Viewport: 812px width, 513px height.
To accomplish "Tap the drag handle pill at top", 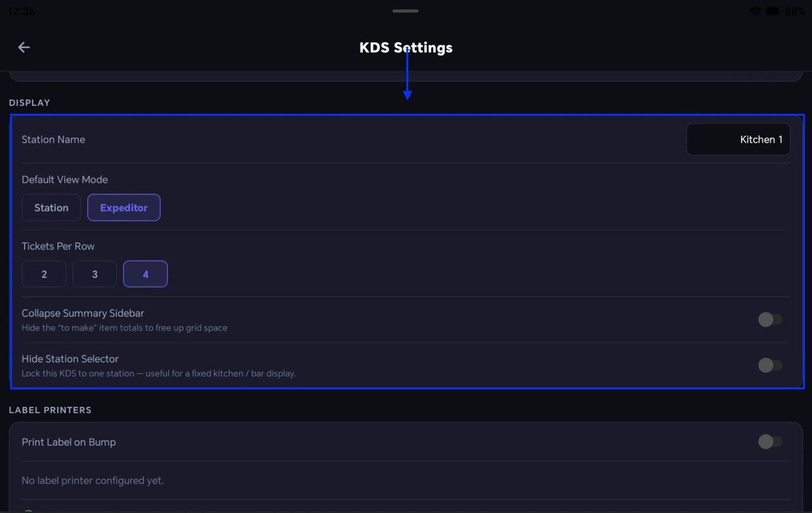I will [x=405, y=11].
